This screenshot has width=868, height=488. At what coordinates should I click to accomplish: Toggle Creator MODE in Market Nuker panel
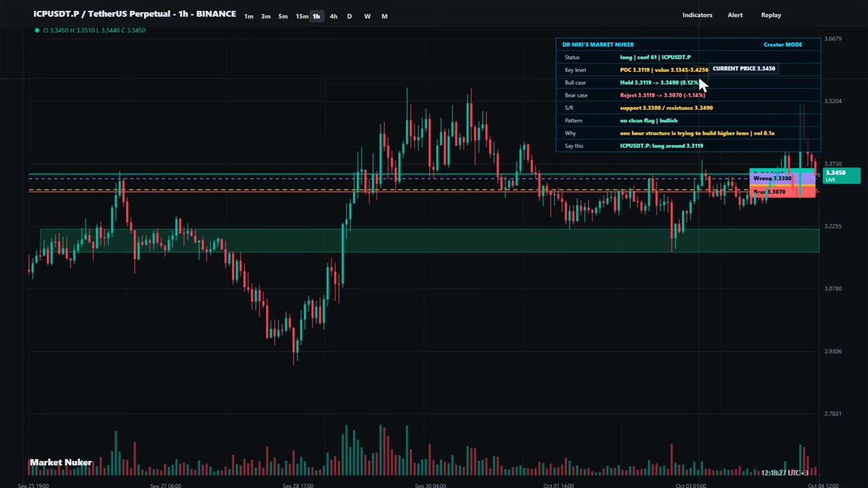coord(783,45)
